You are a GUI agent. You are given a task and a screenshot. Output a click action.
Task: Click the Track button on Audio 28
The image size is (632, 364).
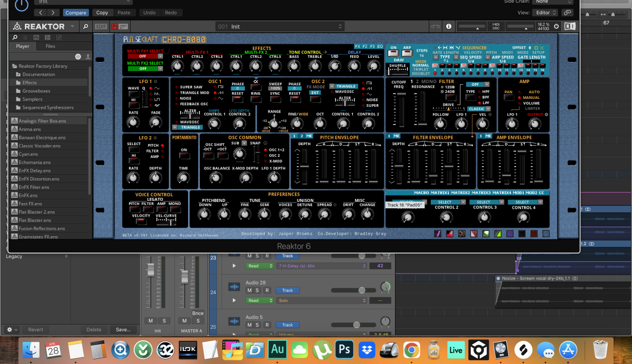click(x=287, y=290)
